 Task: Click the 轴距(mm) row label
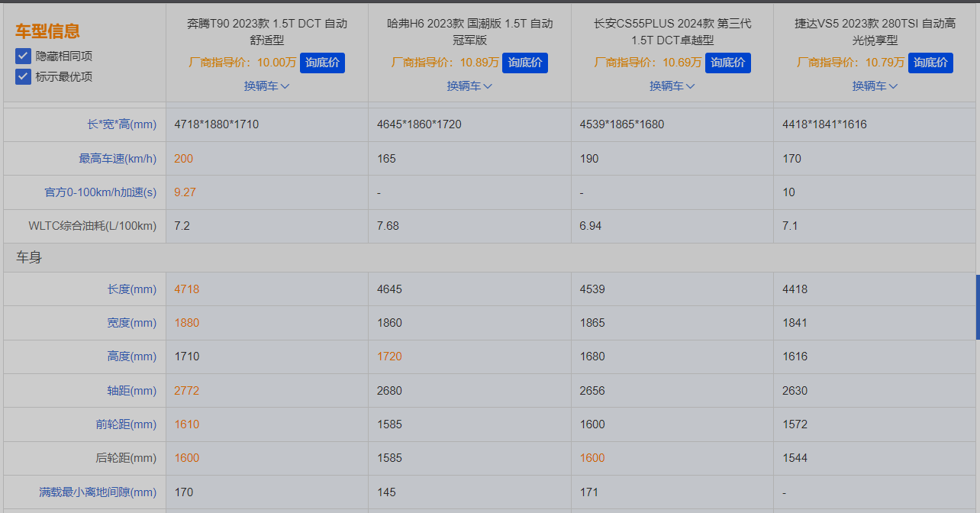132,391
